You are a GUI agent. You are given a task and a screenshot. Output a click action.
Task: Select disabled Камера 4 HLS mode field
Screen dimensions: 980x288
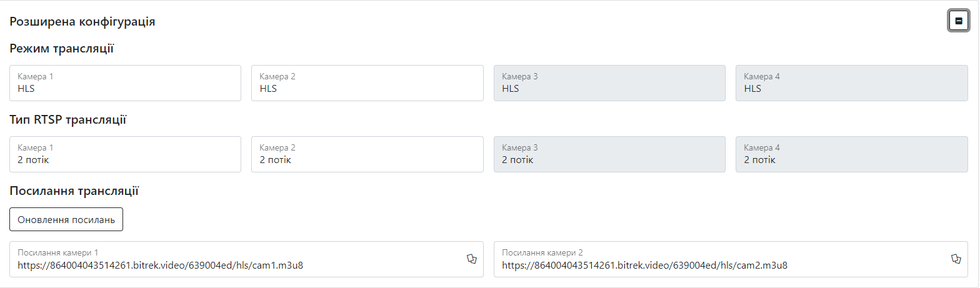coord(852,83)
